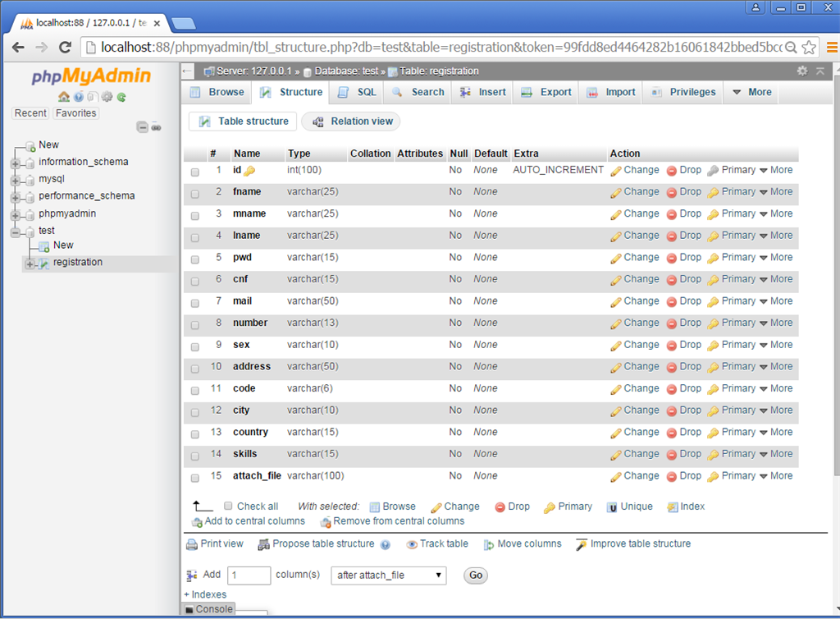Expand the registration table node
The height and width of the screenshot is (619, 840).
30,264
